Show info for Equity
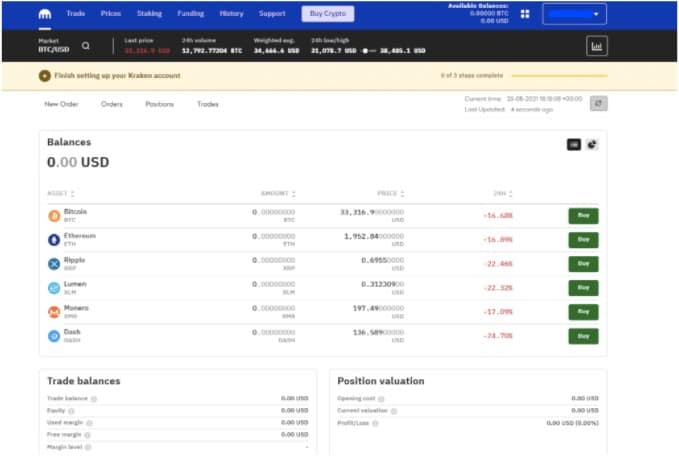This screenshot has height=457, width=679. pos(71,411)
